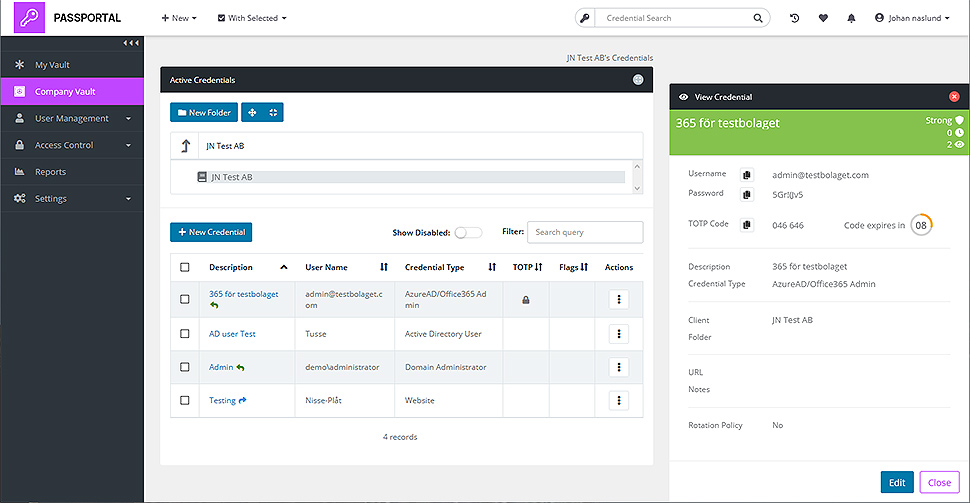Click the blue share arrow next to Testing

click(x=242, y=400)
